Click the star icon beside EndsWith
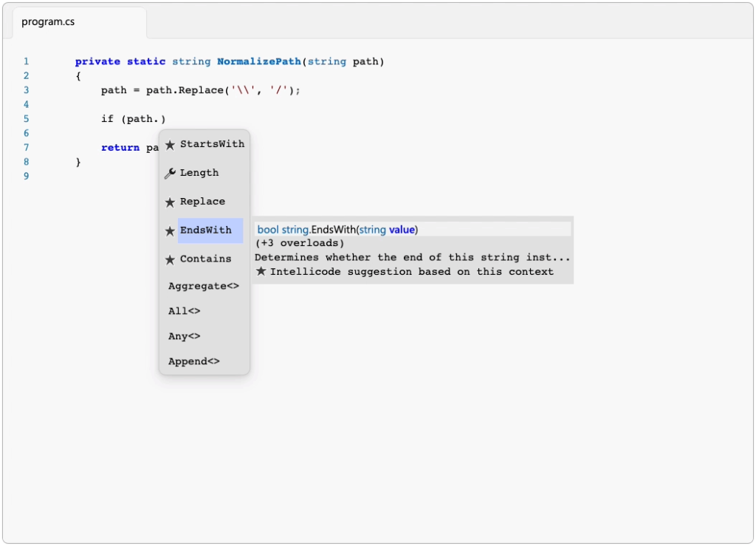The image size is (756, 546). [171, 230]
